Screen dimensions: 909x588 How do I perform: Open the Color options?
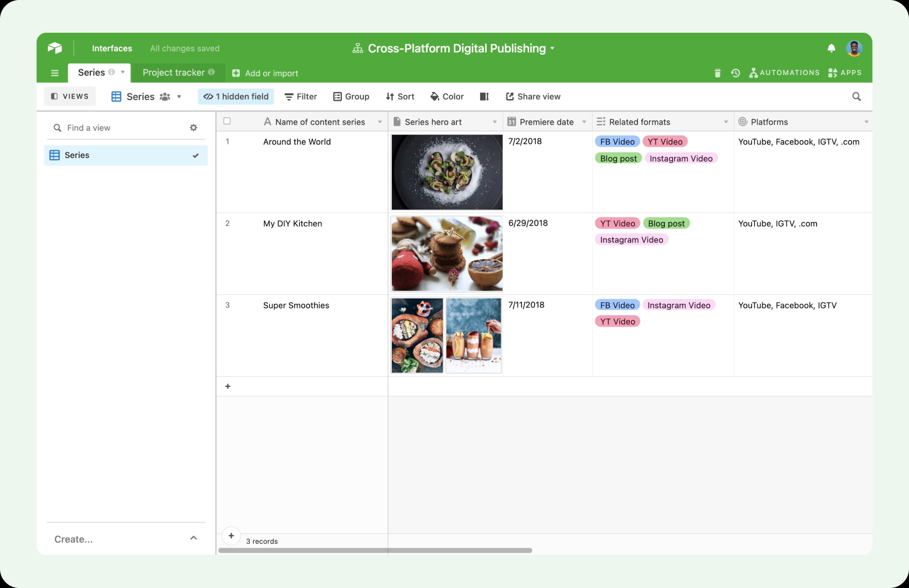pos(447,97)
